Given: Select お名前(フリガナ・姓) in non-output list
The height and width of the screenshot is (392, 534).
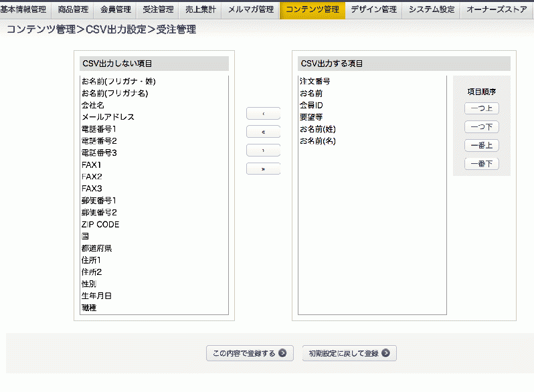Looking at the screenshot, I should pos(154,82).
